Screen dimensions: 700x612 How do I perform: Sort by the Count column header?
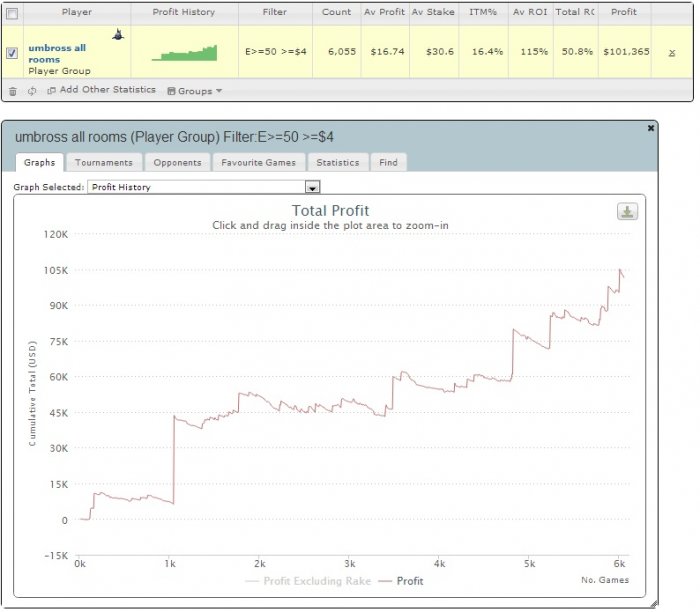[336, 12]
